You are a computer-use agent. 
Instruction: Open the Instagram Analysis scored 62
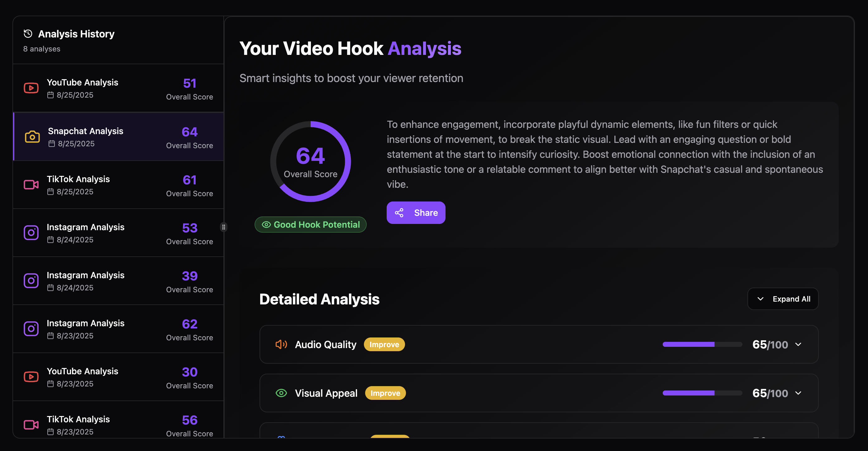[x=118, y=329]
